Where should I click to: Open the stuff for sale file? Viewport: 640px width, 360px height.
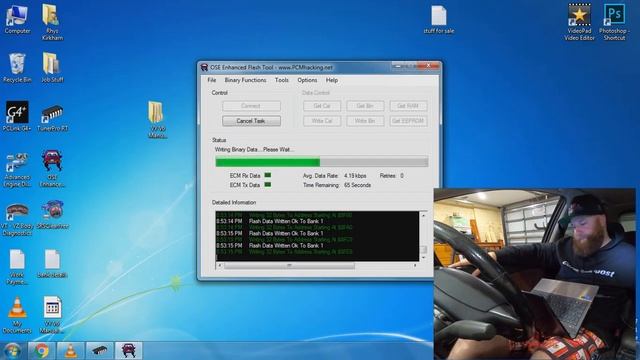click(x=438, y=20)
